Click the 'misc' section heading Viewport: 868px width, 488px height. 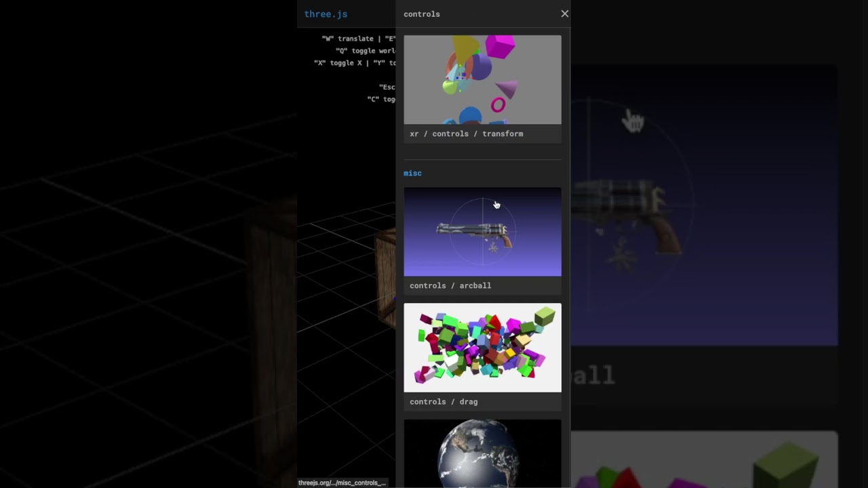click(x=412, y=174)
